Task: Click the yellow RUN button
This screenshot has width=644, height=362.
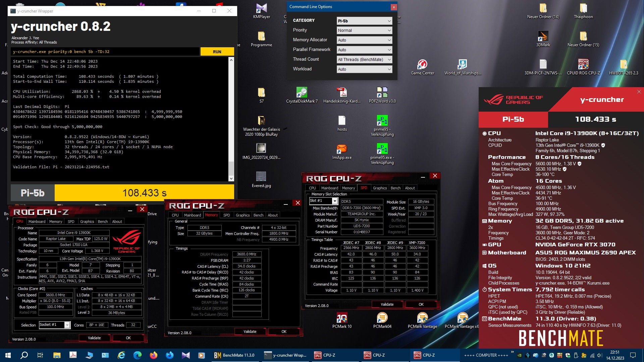Action: [x=217, y=52]
